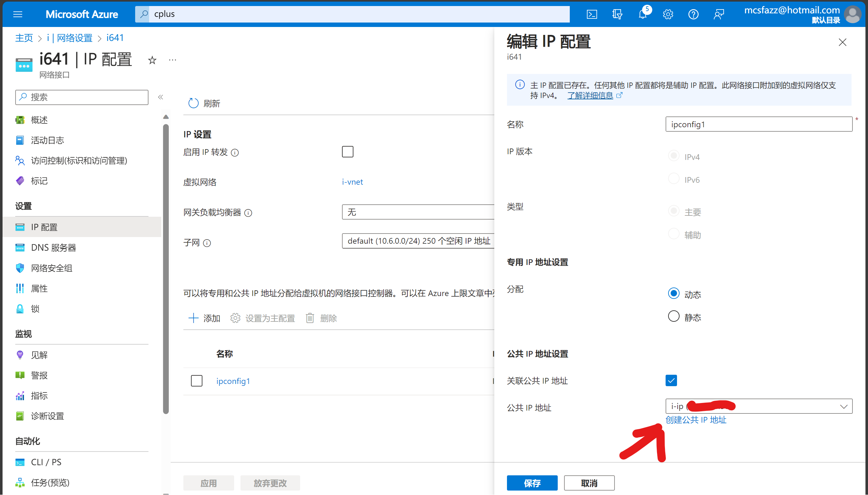
Task: Click the IPv6 radio button
Action: (674, 179)
